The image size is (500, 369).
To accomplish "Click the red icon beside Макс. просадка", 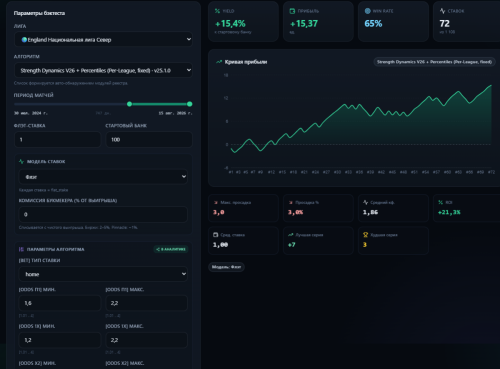I will [x=216, y=202].
